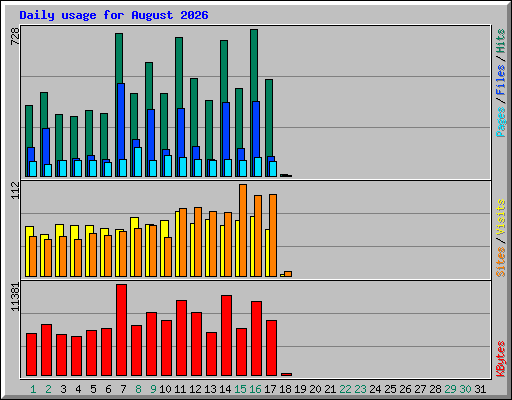The height and width of the screenshot is (400, 512).
Task: Click day label 31 on the x-axis
Action: click(480, 389)
